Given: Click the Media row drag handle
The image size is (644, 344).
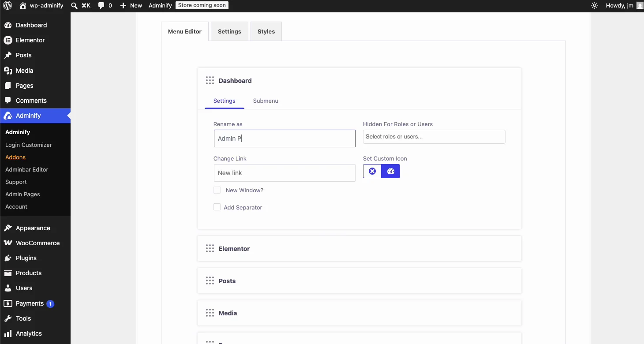Looking at the screenshot, I should pos(210,313).
